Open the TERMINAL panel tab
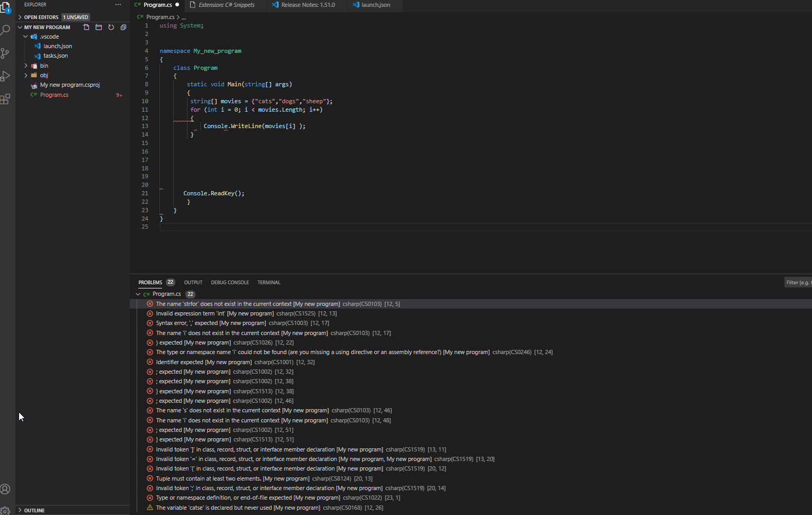812x515 pixels. tap(269, 282)
